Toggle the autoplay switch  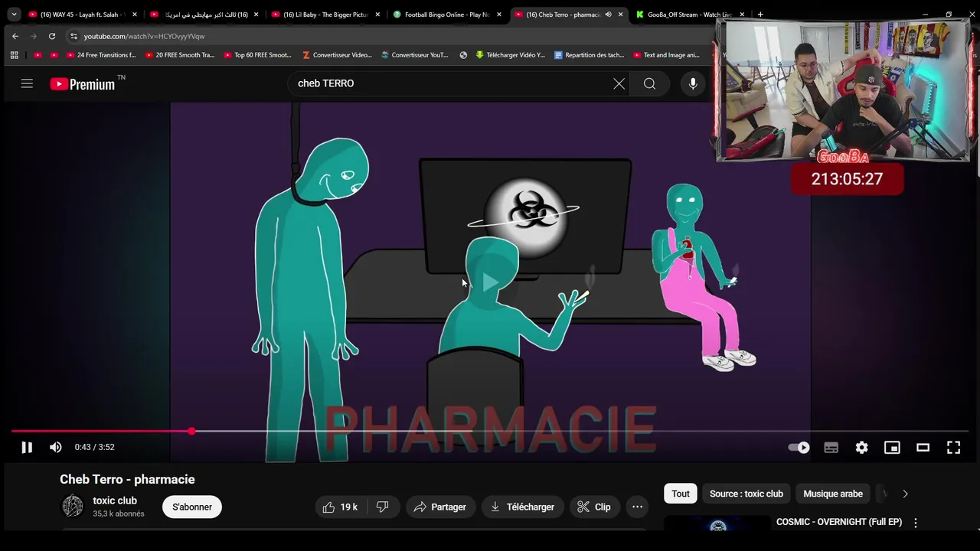tap(799, 448)
